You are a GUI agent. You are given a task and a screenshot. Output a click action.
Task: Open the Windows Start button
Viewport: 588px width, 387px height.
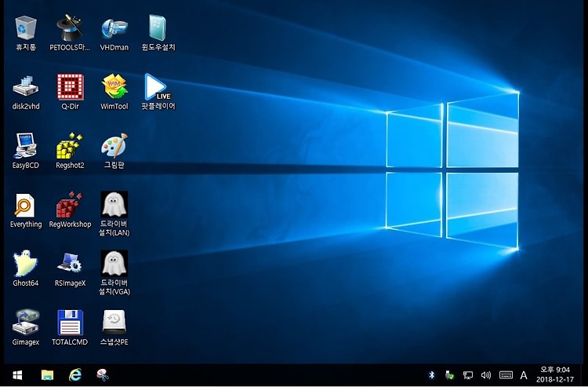click(x=17, y=375)
